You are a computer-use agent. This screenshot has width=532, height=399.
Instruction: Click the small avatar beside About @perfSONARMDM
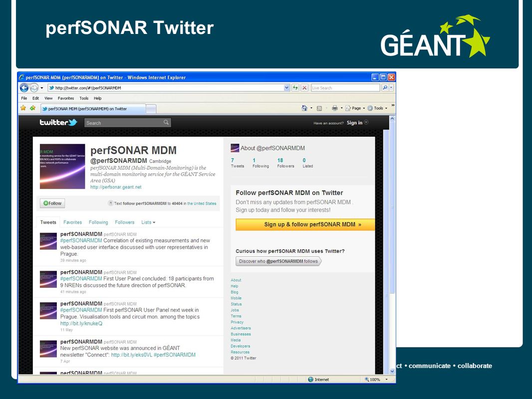tap(235, 148)
